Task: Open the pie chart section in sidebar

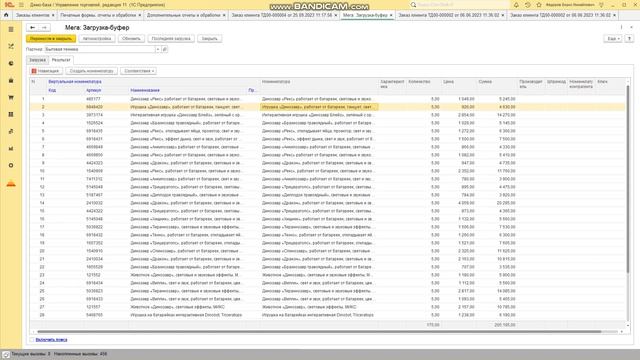Action: click(x=11, y=63)
